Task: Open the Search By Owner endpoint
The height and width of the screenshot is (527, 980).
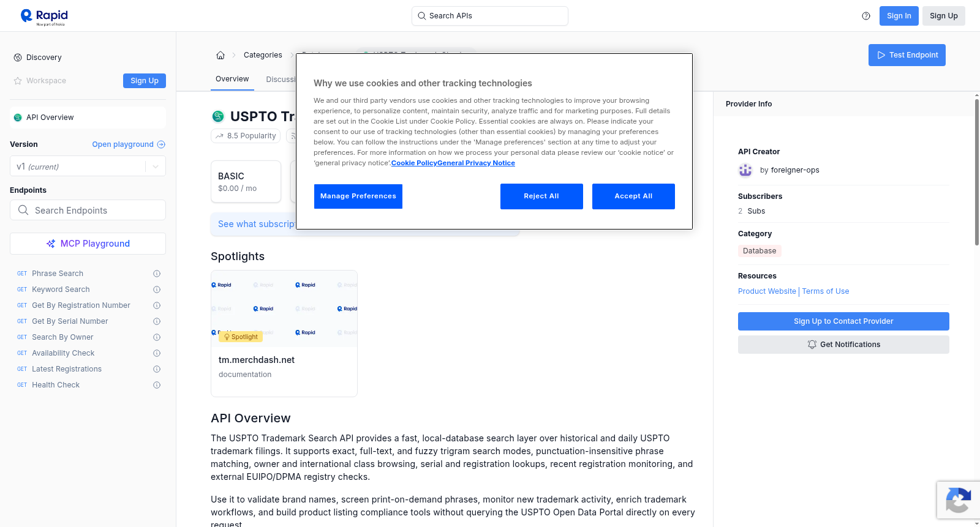Action: (x=62, y=337)
